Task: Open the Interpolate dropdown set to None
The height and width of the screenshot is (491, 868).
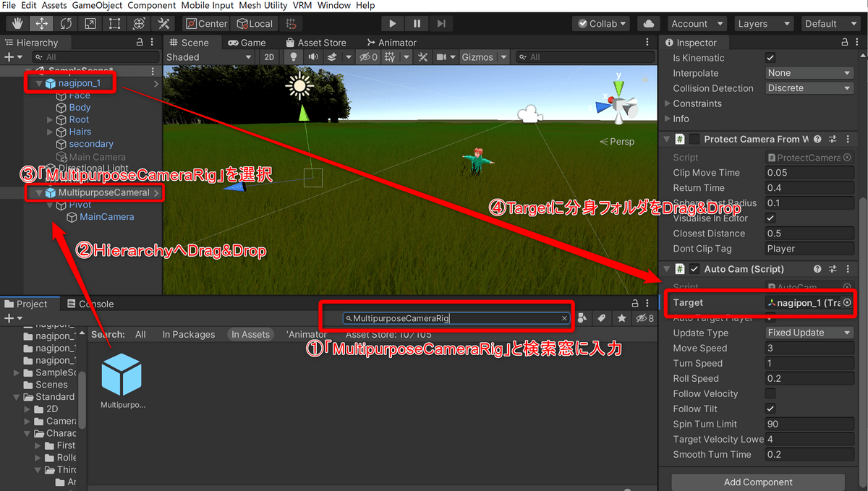Action: click(x=810, y=73)
